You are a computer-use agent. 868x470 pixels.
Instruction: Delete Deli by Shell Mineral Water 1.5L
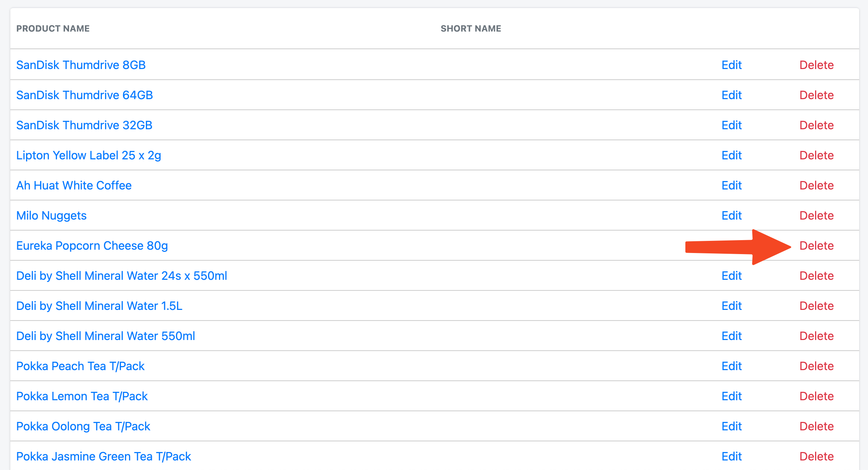(x=817, y=306)
